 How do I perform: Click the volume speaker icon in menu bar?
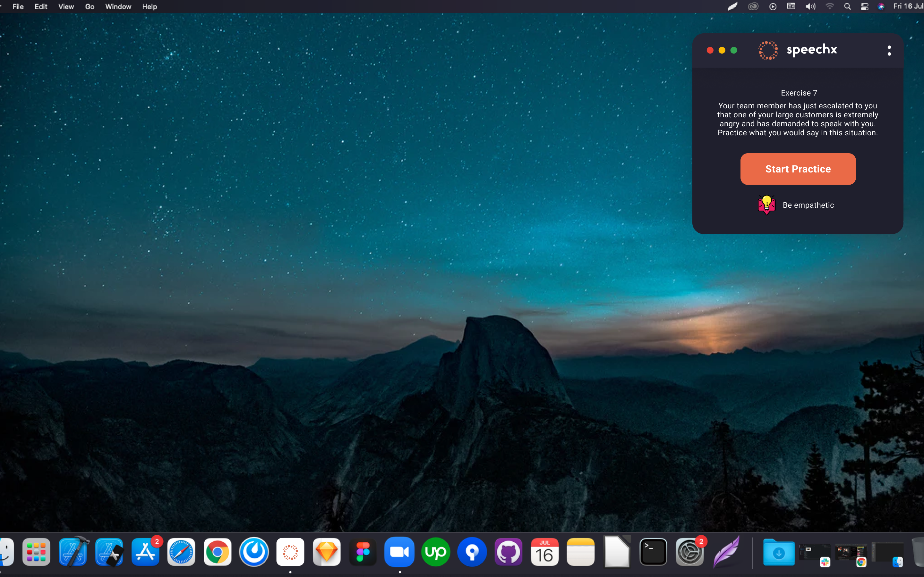pos(810,6)
